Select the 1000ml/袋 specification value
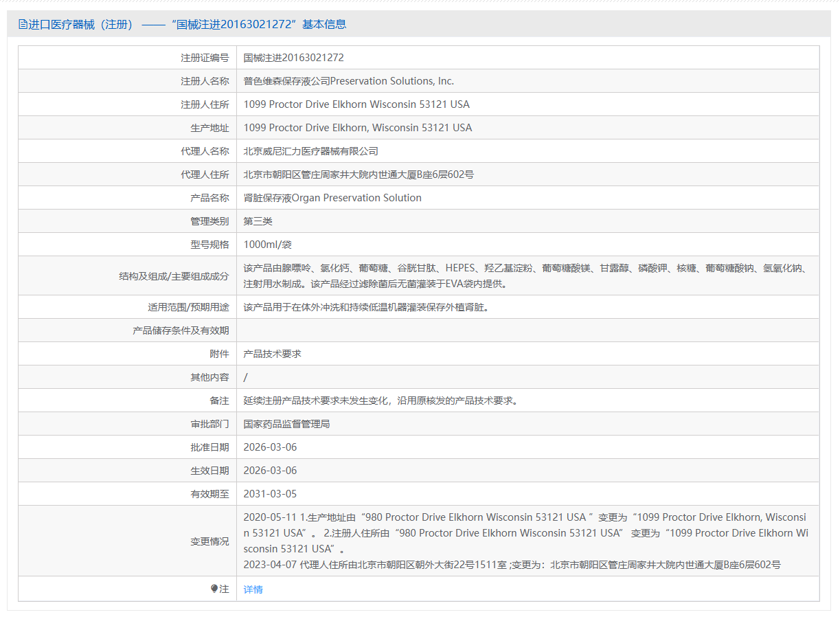 (x=268, y=245)
